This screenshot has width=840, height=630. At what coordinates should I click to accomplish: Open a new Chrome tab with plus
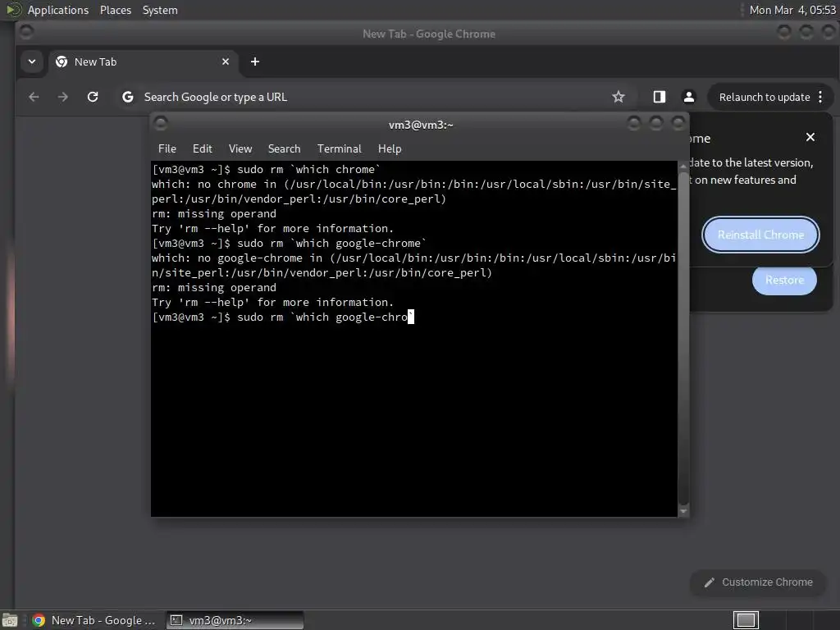point(255,62)
